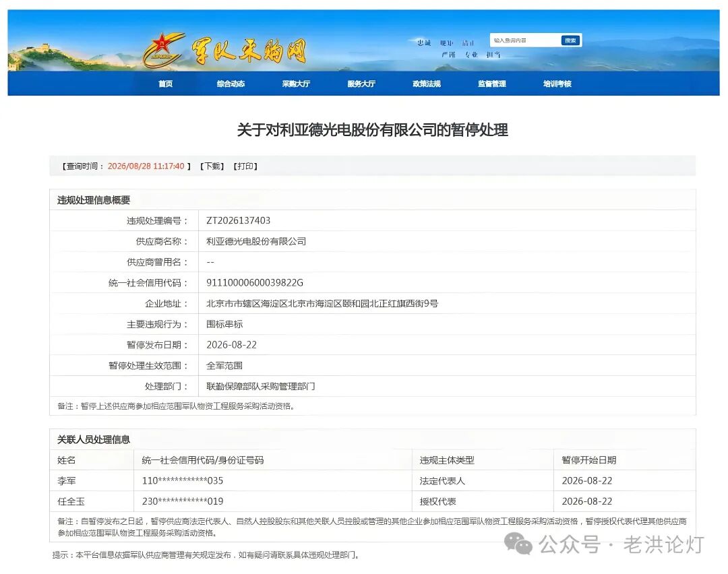This screenshot has height=574, width=728.
Task: Open the 政策法规 menu item
Action: 427,84
